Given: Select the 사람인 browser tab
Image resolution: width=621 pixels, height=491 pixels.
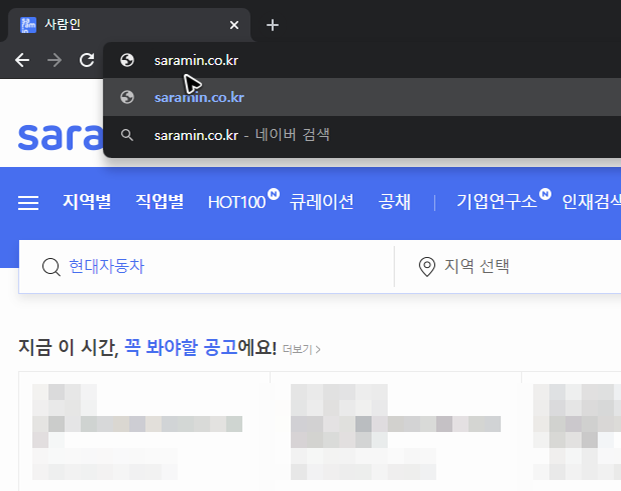Looking at the screenshot, I should [129, 25].
